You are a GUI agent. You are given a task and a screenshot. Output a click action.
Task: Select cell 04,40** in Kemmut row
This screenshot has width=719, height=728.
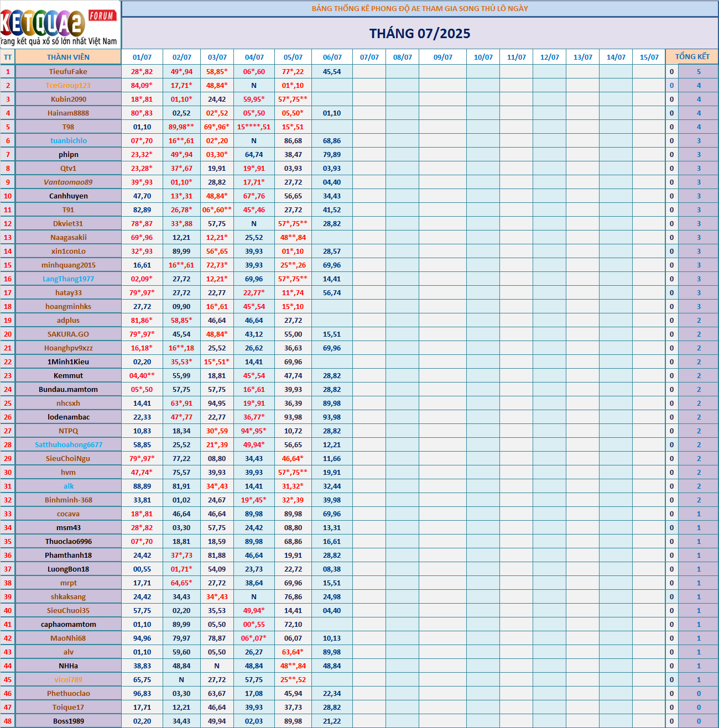[x=142, y=375]
